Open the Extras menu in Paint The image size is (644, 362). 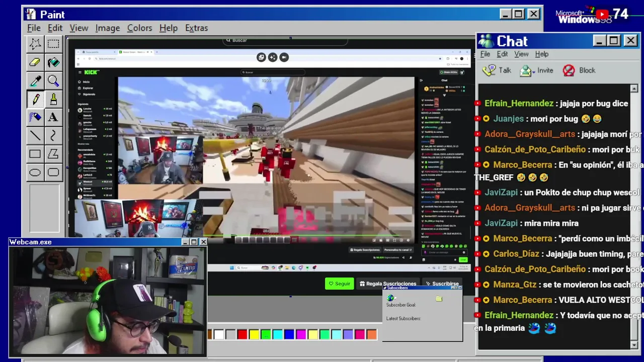click(x=196, y=28)
